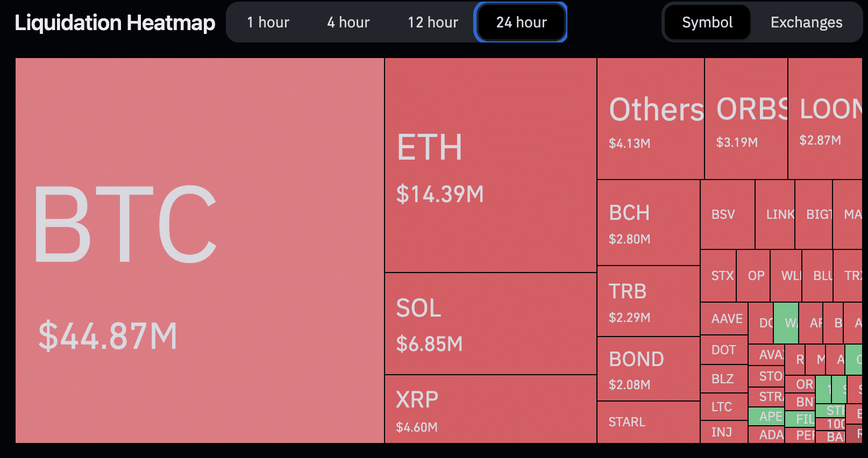
Task: Open the TRB $2.29M tile
Action: 648,301
